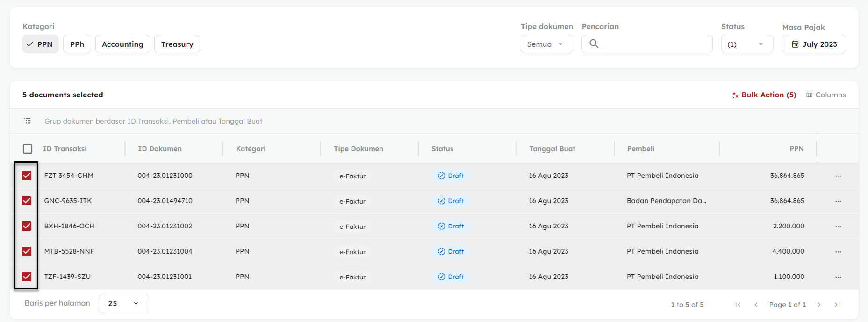
Task: Uncheck the MTB-5528-NNF row checkbox
Action: tap(27, 251)
